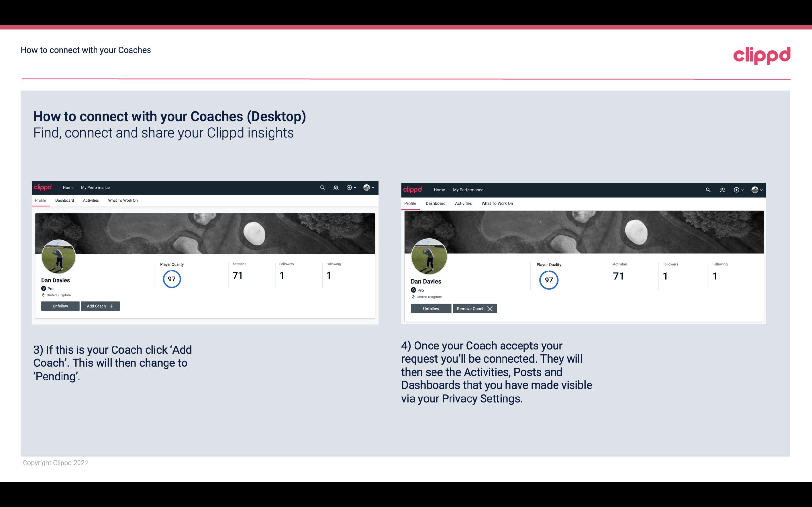This screenshot has width=812, height=507.
Task: Click 'My Performance' dropdown in left nav
Action: (95, 187)
